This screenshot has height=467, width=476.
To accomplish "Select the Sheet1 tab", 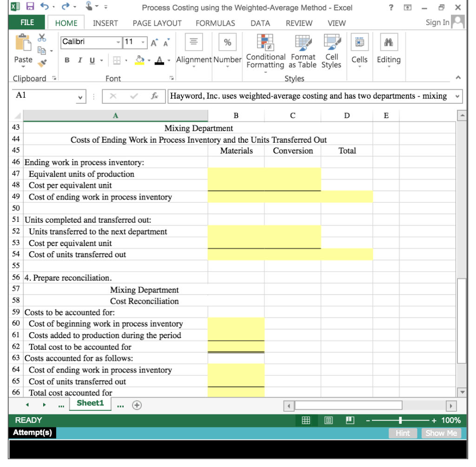I will point(90,403).
